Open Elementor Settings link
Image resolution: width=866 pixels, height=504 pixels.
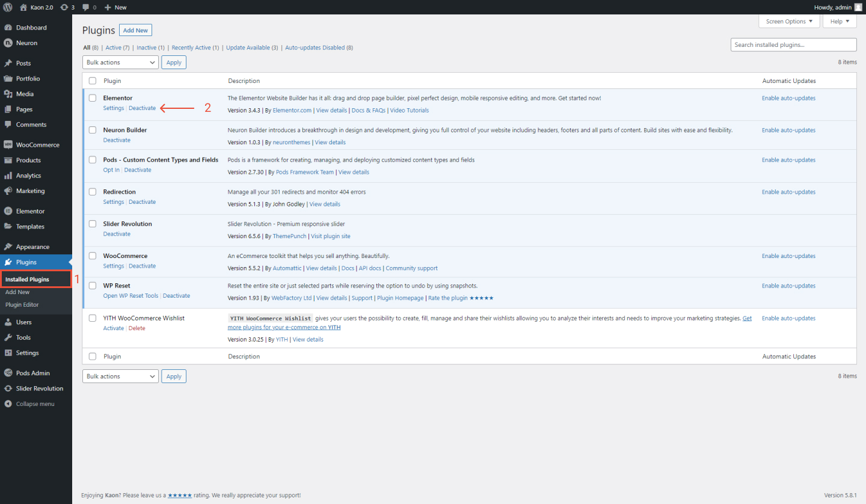(x=113, y=108)
